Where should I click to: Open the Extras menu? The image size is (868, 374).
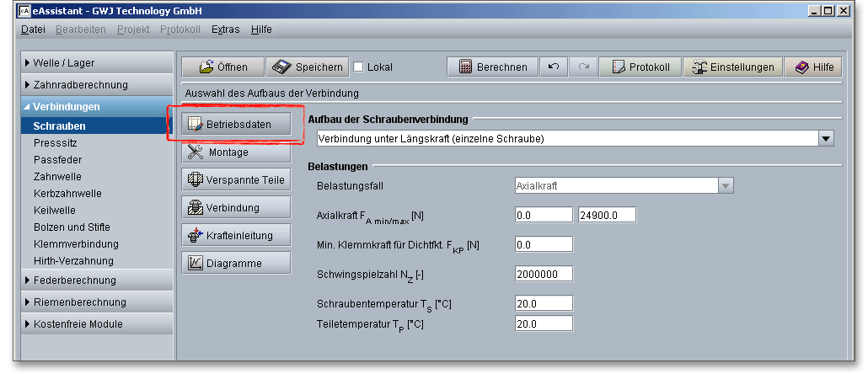(225, 29)
